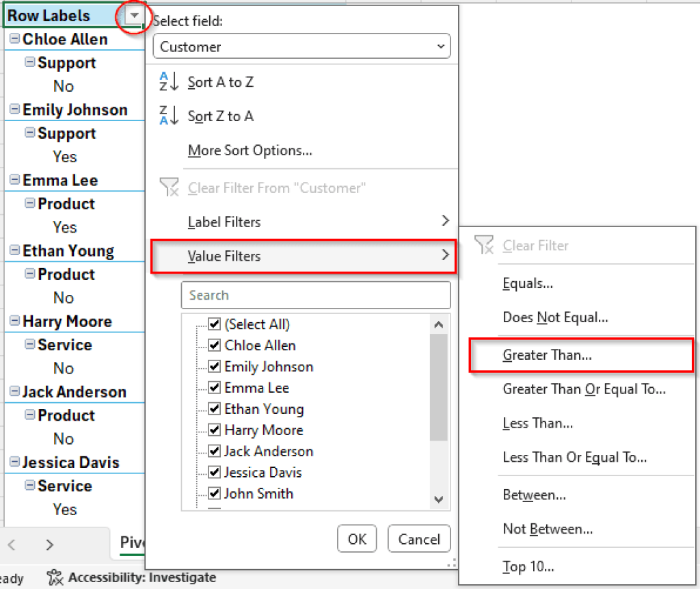Expand the Label Filters submenu
Screen dimensions: 700x589
304,222
